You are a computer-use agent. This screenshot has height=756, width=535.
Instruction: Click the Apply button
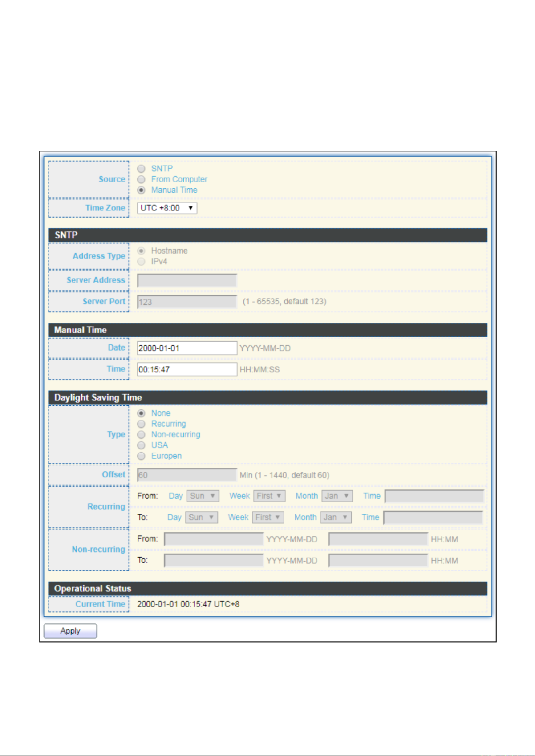pyautogui.click(x=70, y=631)
